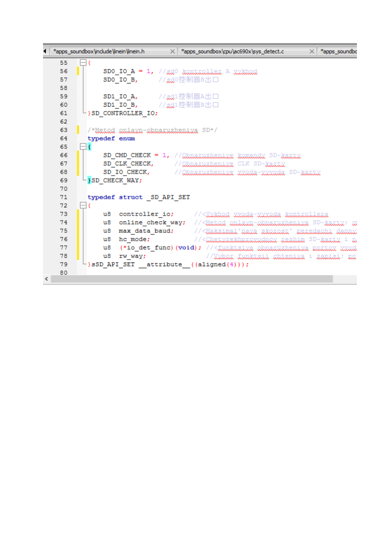Click hc_mode on line 76
This screenshot has height=555, width=392.
click(x=132, y=239)
